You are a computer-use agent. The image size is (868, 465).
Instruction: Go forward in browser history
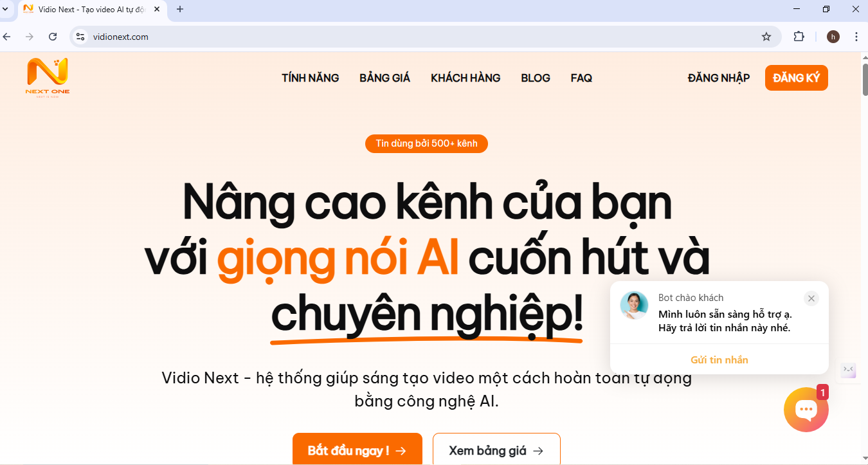click(x=30, y=37)
